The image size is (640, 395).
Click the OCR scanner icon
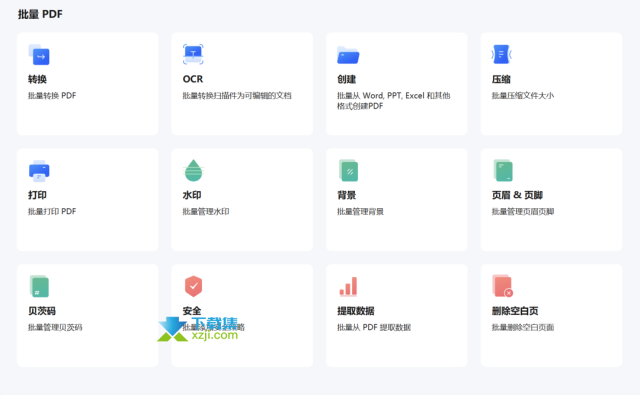pyautogui.click(x=193, y=54)
